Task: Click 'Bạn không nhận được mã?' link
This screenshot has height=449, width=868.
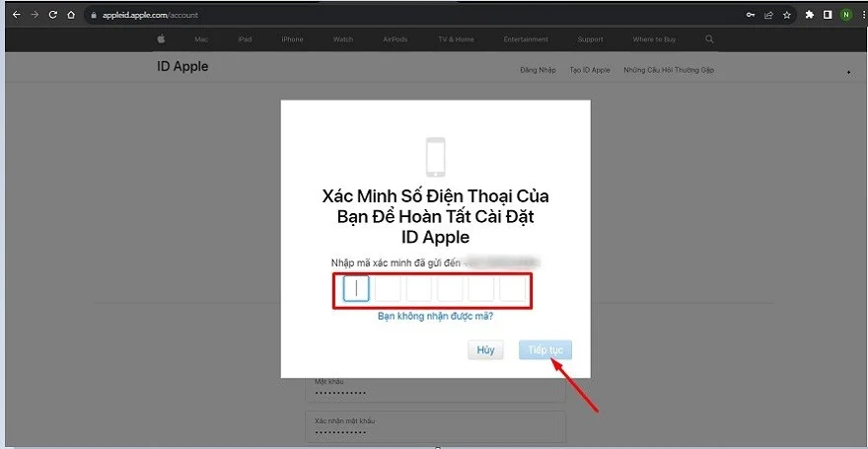Action: 435,317
